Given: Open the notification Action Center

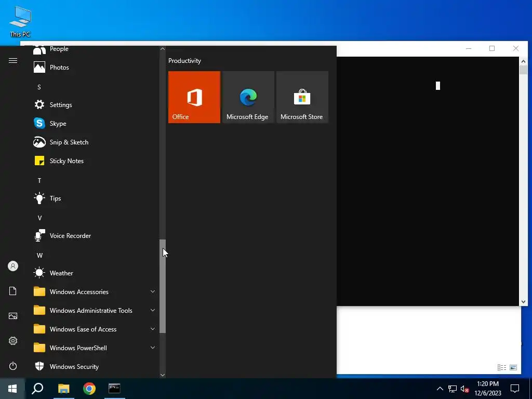Looking at the screenshot, I should click(x=515, y=389).
